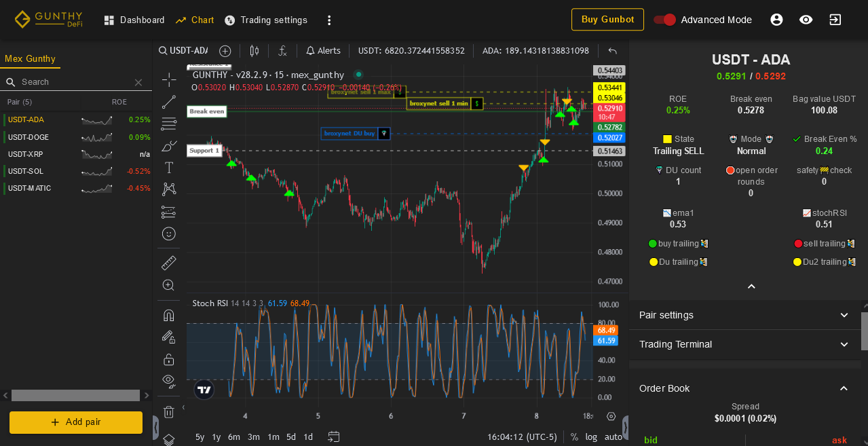Open the Alerts bell button
Viewport: 868px width, 446px height.
tap(323, 51)
